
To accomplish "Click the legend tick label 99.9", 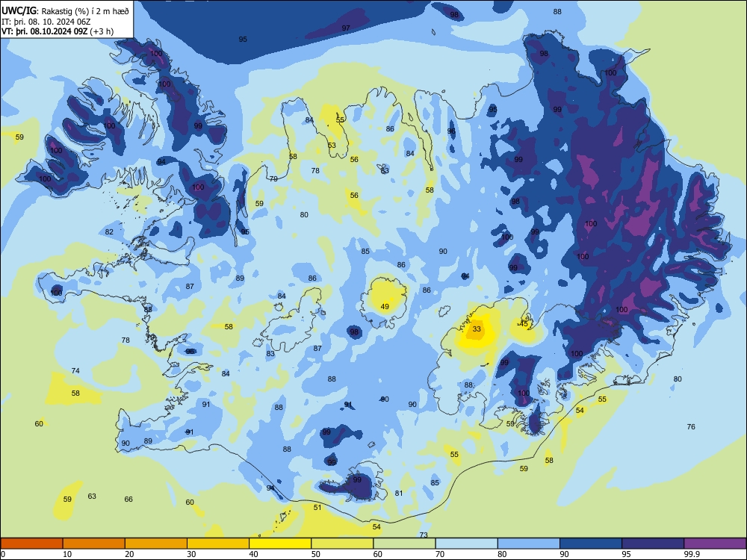I will [x=692, y=554].
